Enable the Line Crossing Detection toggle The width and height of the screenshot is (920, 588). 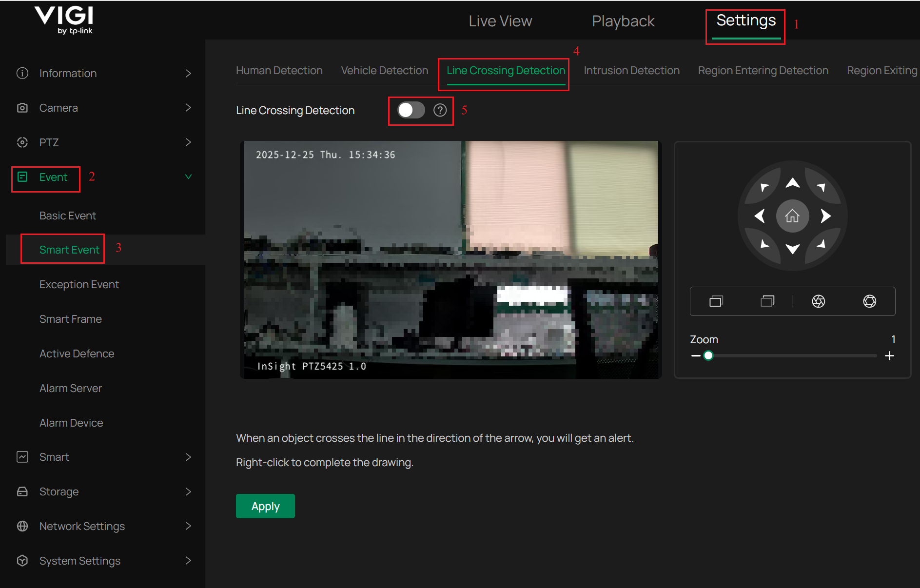tap(411, 110)
